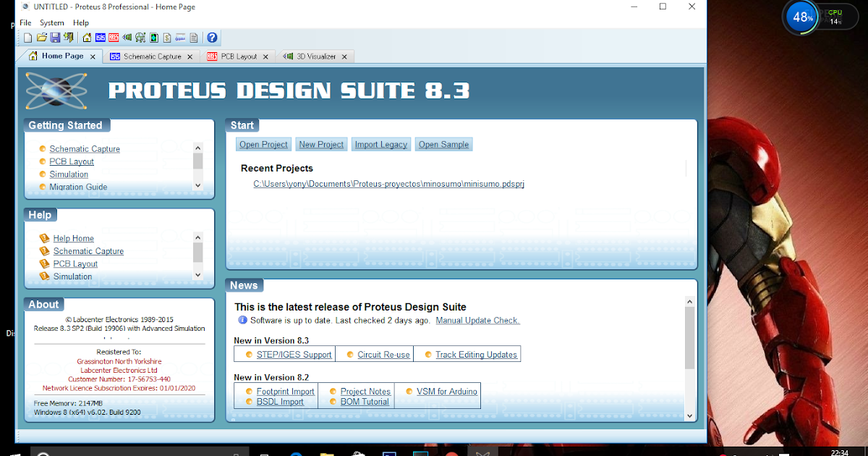This screenshot has width=868, height=456.
Task: Click Getting Started list scroll up arrow
Action: (198, 148)
